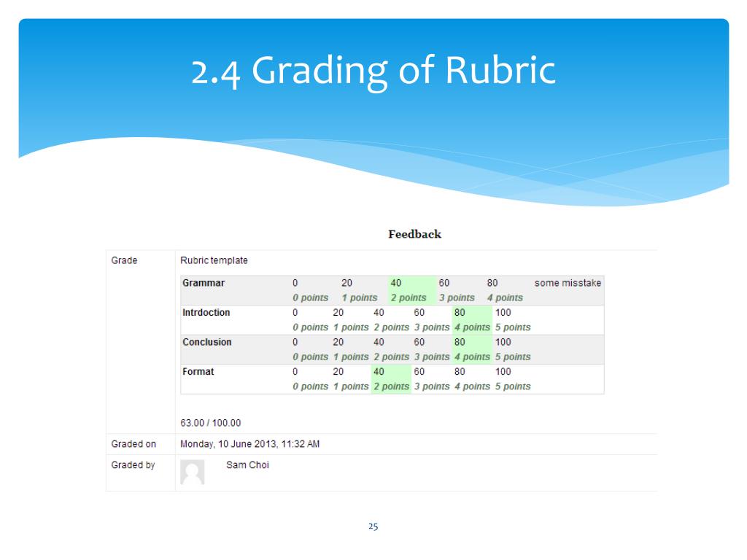This screenshot has width=747, height=560.
Task: Choose the 40 level in Conclusion row
Action: pos(391,349)
